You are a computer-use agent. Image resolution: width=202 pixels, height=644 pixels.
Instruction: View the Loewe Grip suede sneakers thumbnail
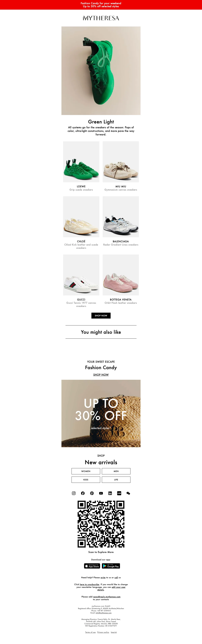coord(81,162)
